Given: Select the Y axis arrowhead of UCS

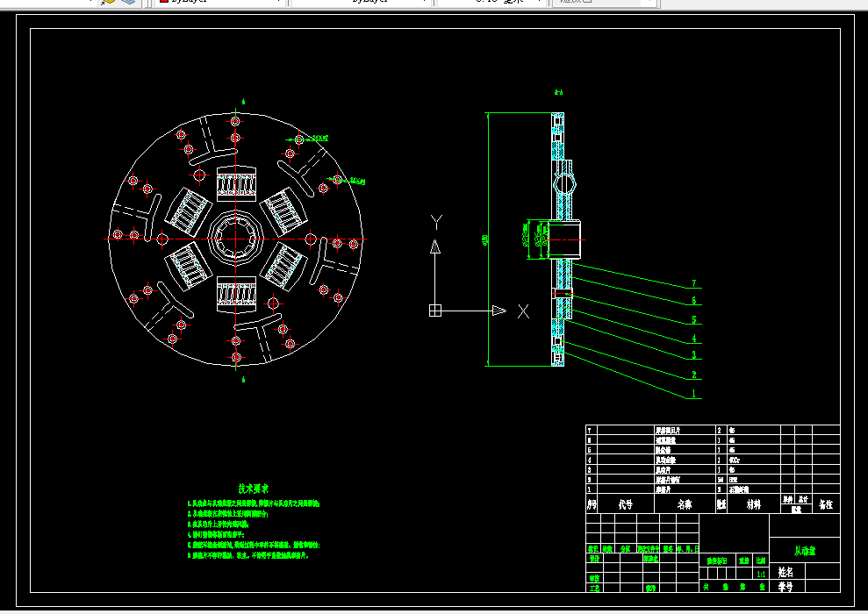Looking at the screenshot, I should [435, 246].
